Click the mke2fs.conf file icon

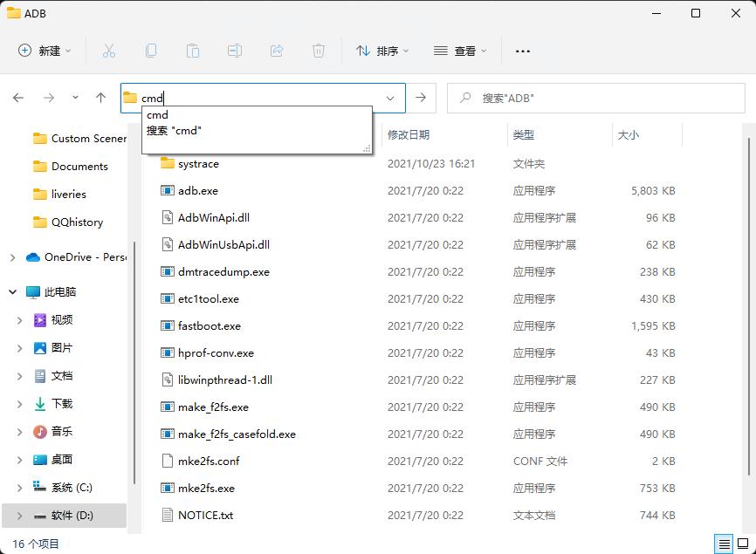coord(168,461)
